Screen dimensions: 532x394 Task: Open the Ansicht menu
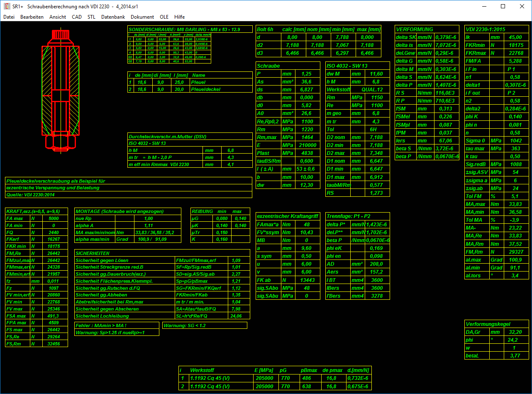[x=58, y=17]
